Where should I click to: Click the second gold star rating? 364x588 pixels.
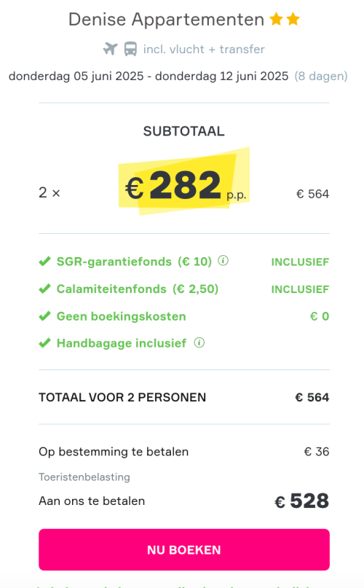(293, 19)
